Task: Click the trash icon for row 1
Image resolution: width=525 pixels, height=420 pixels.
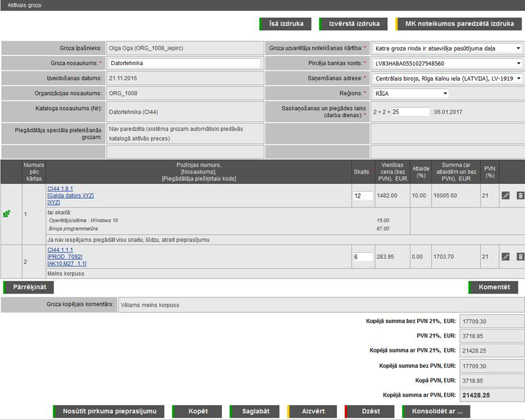Action: pos(520,195)
